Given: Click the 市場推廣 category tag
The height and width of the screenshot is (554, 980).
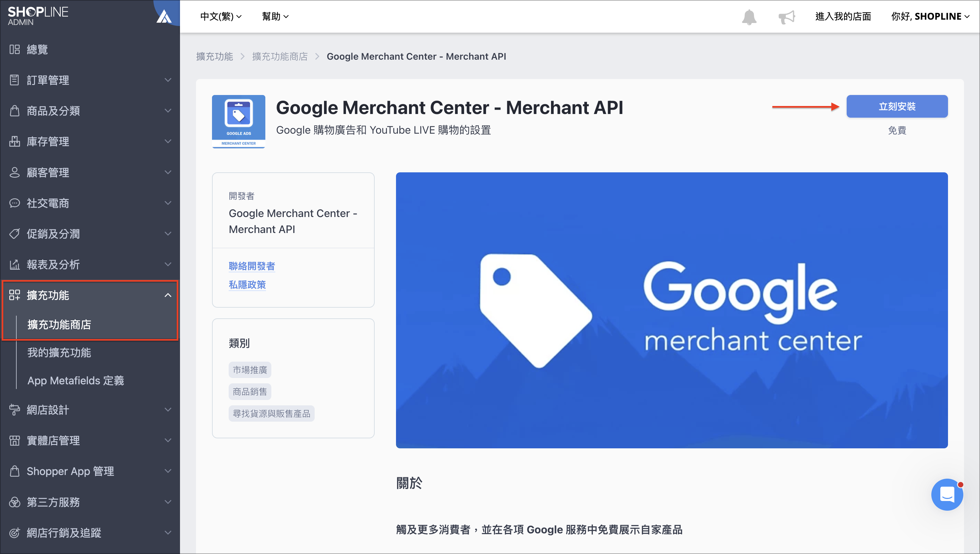Looking at the screenshot, I should tap(250, 370).
